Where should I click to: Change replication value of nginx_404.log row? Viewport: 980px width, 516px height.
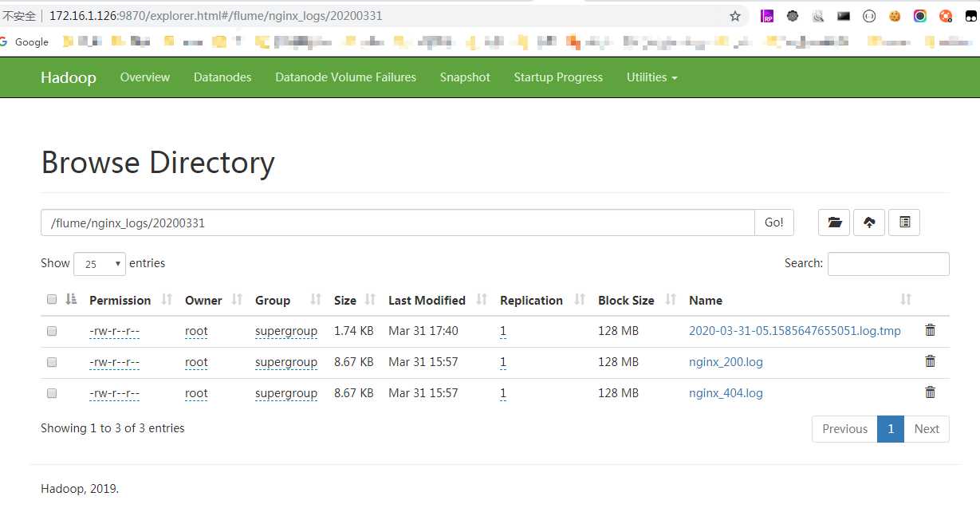coord(503,393)
